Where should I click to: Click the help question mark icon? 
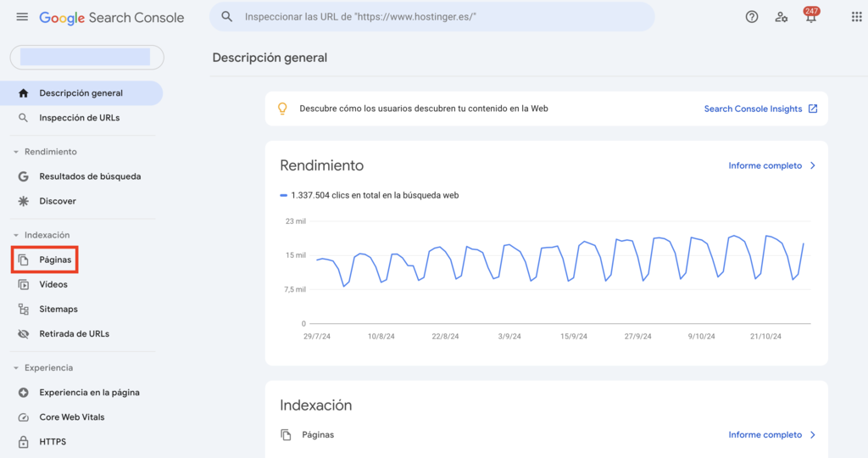coord(752,17)
